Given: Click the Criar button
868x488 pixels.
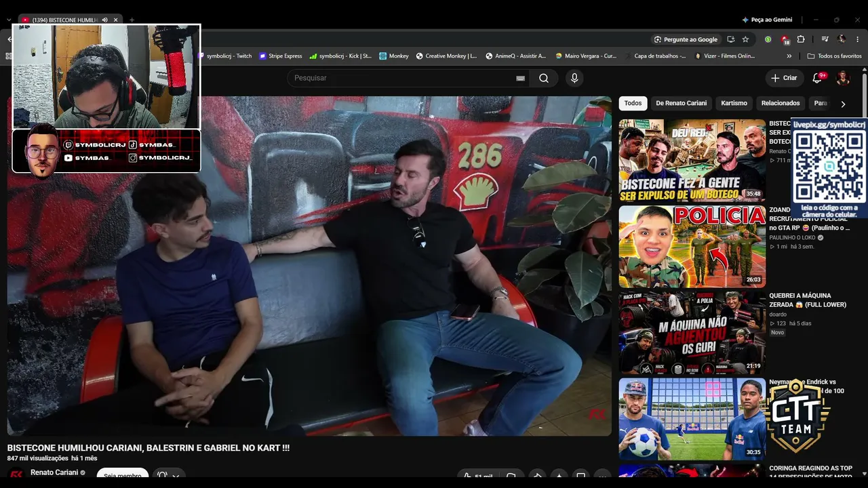Looking at the screenshot, I should (784, 78).
